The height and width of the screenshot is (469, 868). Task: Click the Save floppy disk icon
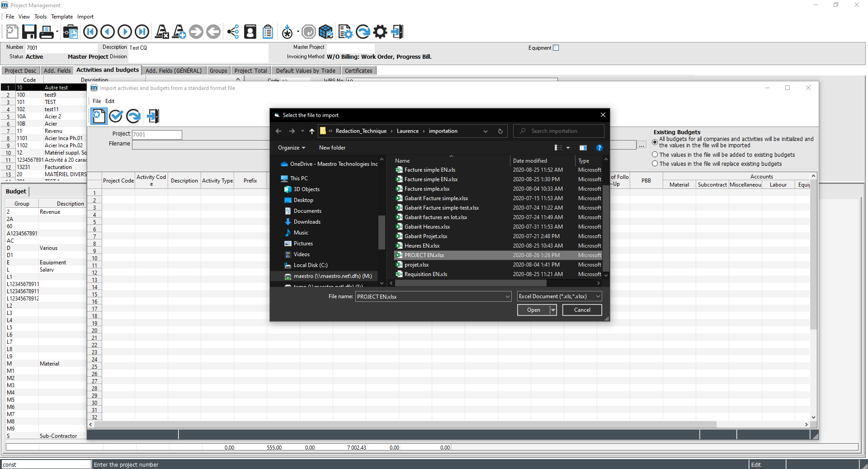pyautogui.click(x=29, y=32)
